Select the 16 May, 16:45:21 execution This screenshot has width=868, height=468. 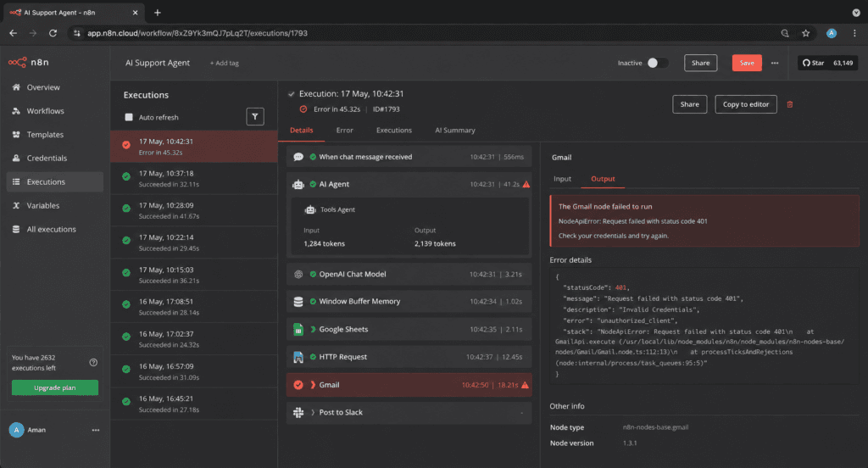194,404
